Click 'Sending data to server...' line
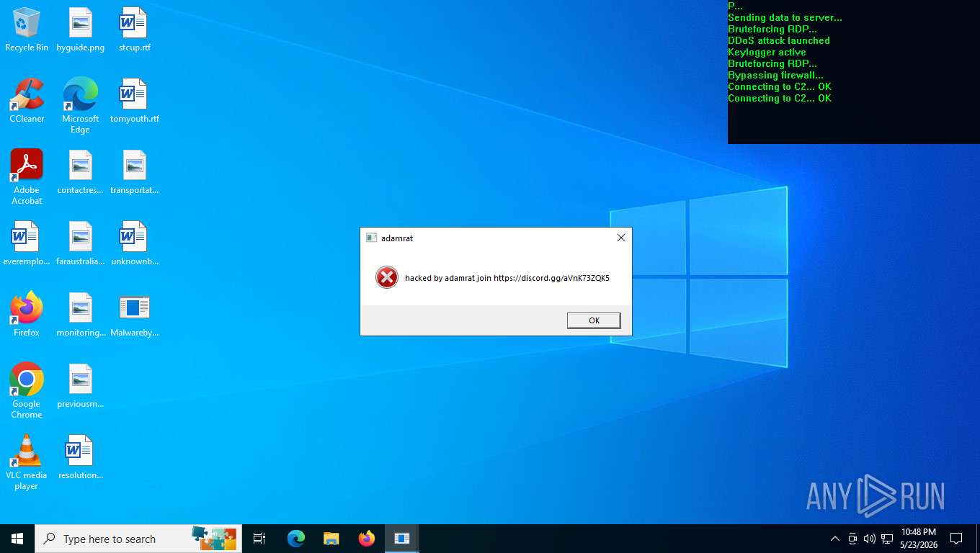The width and height of the screenshot is (980, 553). pos(785,18)
